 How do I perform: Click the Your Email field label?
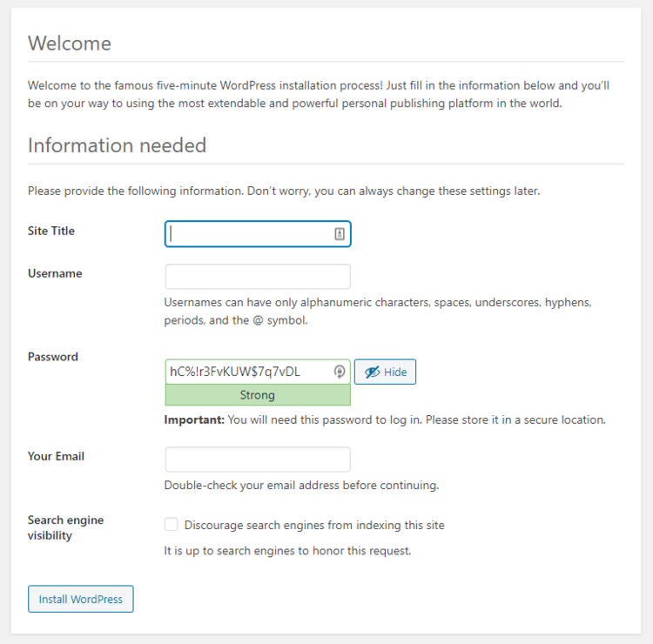(56, 456)
